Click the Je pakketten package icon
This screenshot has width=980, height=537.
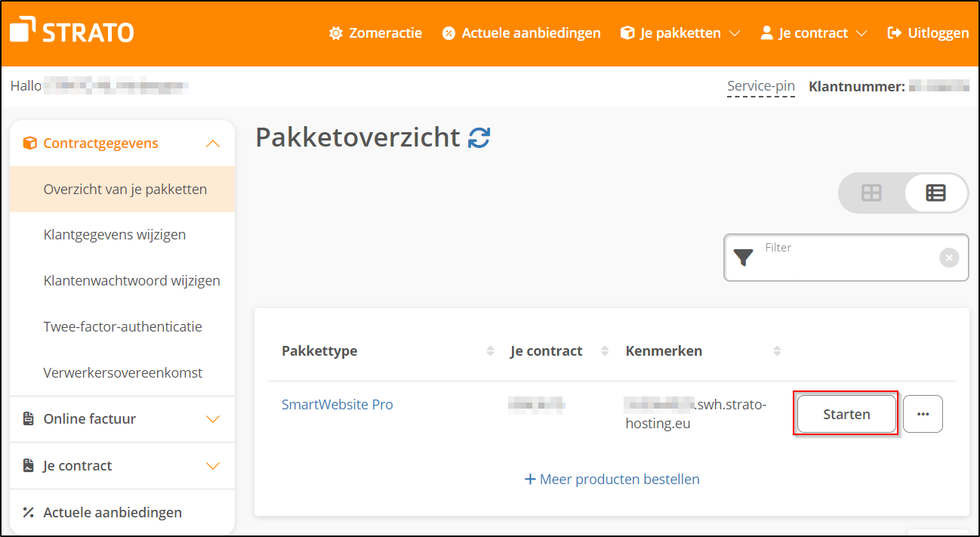pos(627,32)
